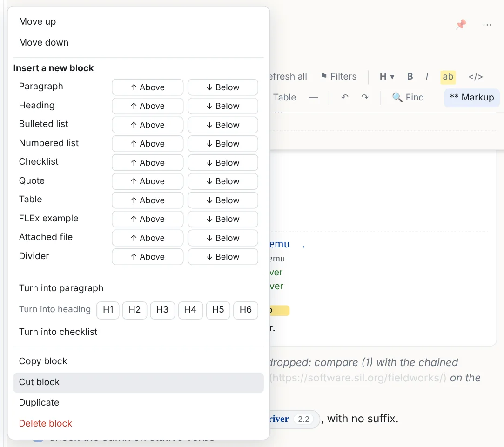Image resolution: width=504 pixels, height=447 pixels.
Task: Insert a Heading above
Action: (148, 106)
